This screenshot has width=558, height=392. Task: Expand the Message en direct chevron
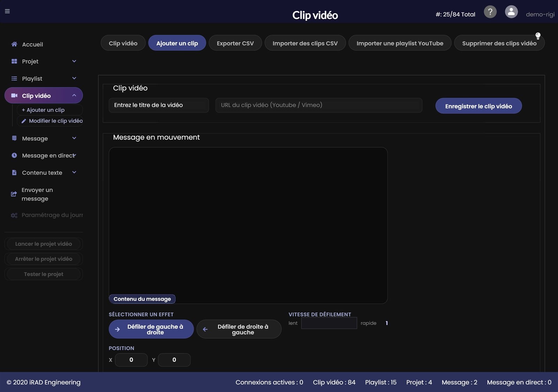tap(75, 155)
